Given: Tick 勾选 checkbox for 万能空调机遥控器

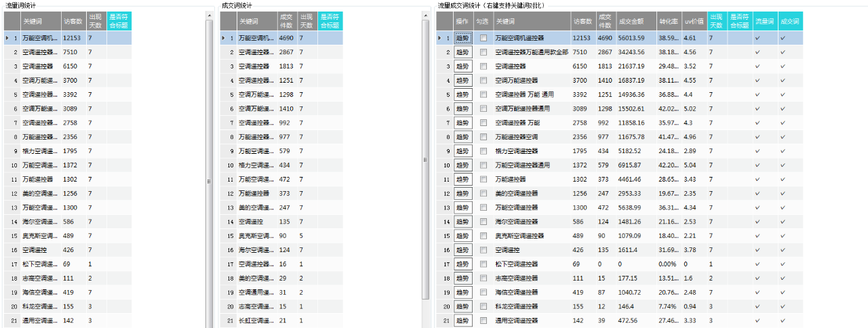Looking at the screenshot, I should coord(484,39).
